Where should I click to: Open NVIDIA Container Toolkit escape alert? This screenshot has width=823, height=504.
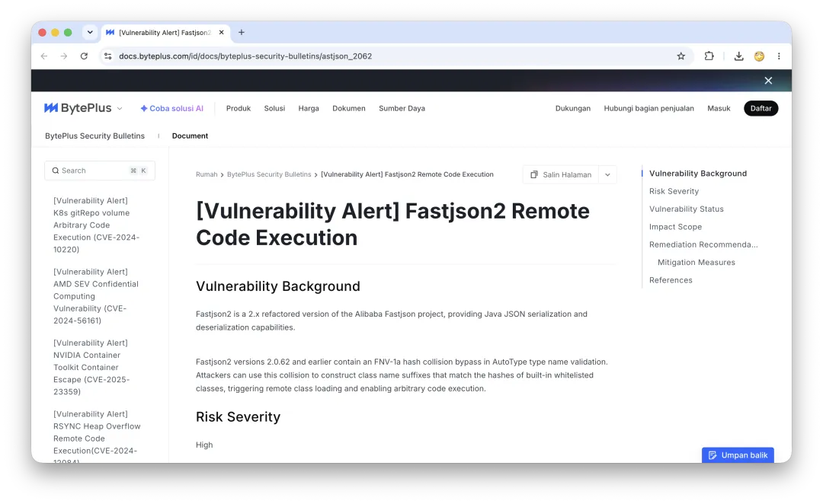pos(91,367)
